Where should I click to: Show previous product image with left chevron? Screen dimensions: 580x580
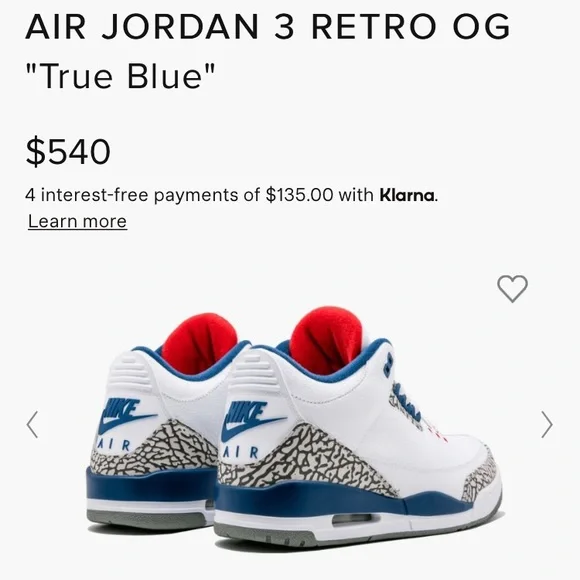coord(33,425)
